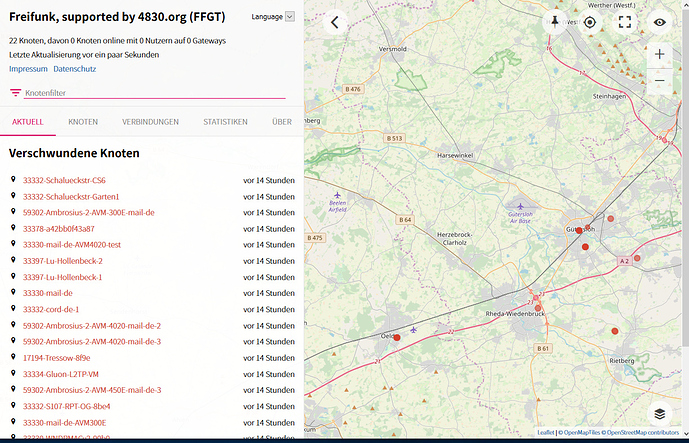Select the red node marker at Oelde
This screenshot has height=443, width=689.
397,338
